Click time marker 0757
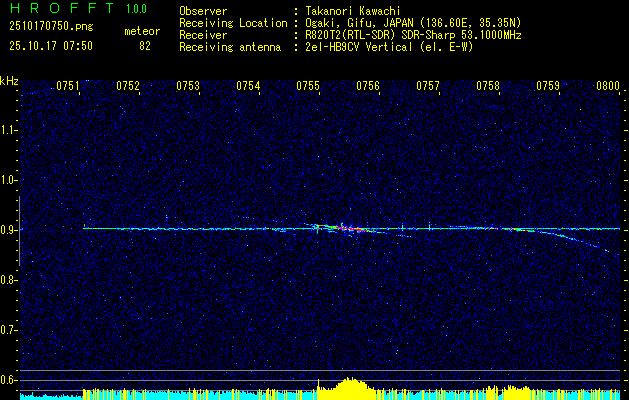The image size is (629, 400). [x=428, y=85]
